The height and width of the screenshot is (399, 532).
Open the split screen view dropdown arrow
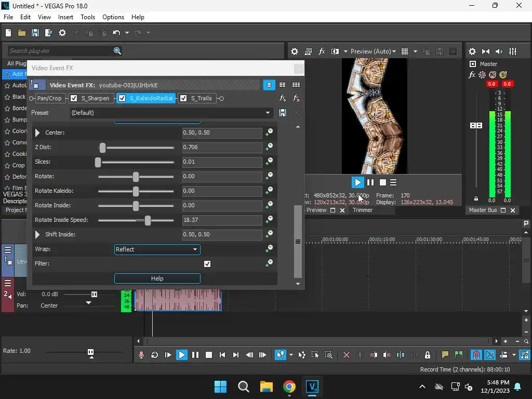(x=345, y=51)
